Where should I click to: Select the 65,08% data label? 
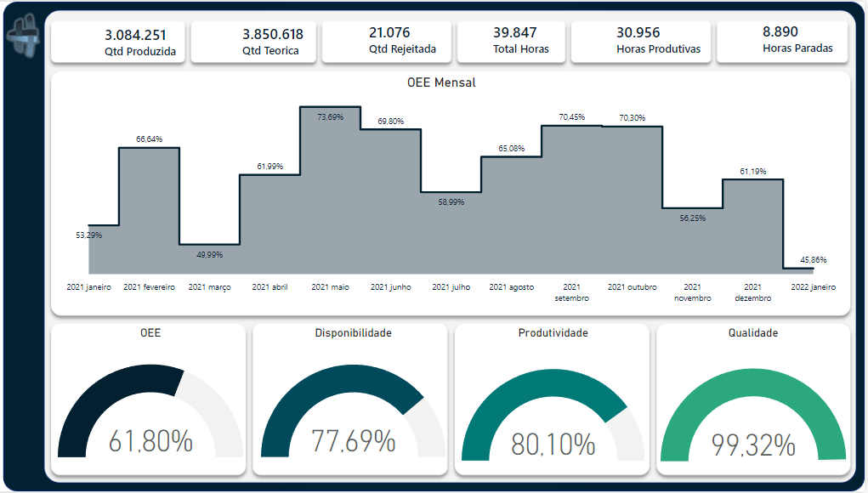512,148
